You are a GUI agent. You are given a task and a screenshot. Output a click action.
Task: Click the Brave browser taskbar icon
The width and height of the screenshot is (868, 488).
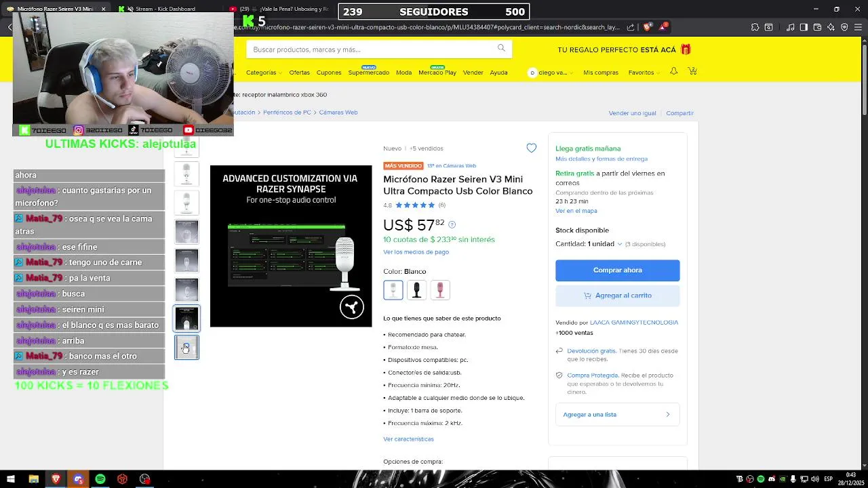click(56, 479)
